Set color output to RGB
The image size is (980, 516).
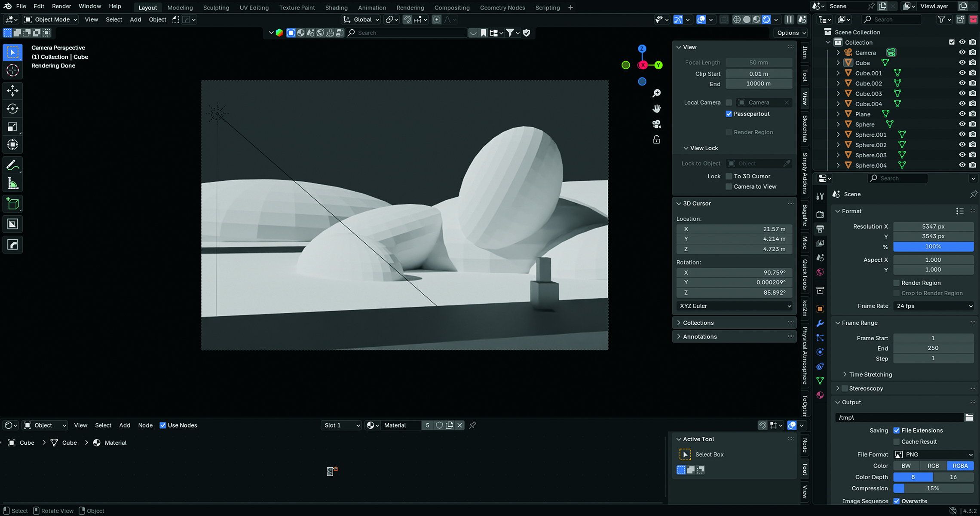933,465
